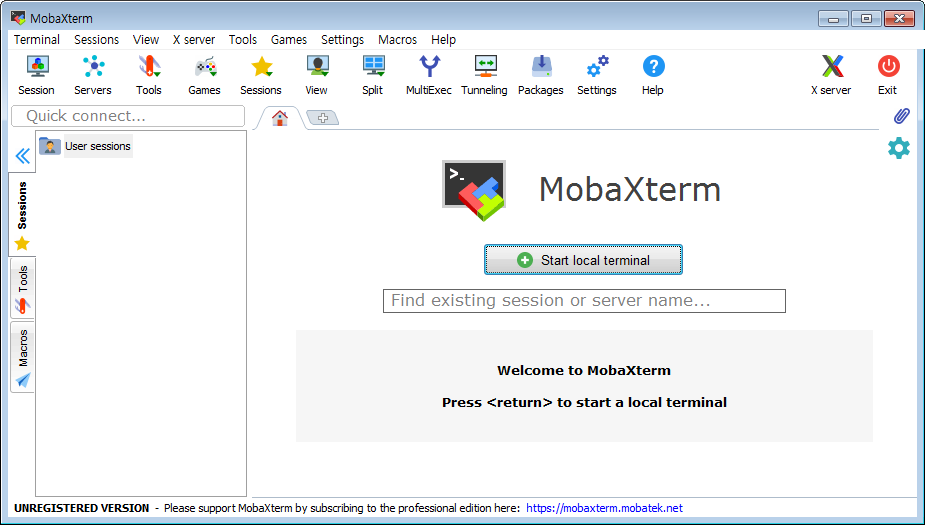Open the View menu in menu bar
925x525 pixels.
pos(146,40)
